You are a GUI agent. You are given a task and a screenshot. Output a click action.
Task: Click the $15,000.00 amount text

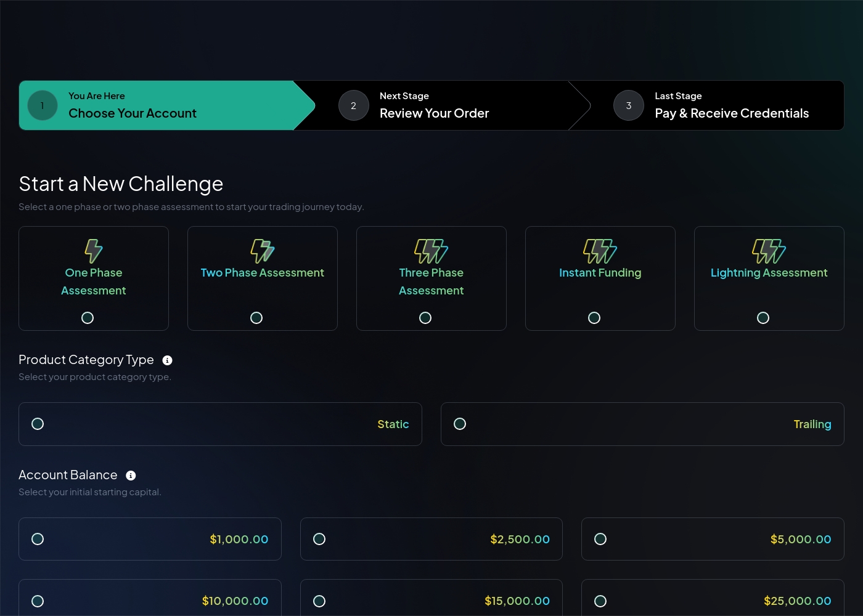517,601
